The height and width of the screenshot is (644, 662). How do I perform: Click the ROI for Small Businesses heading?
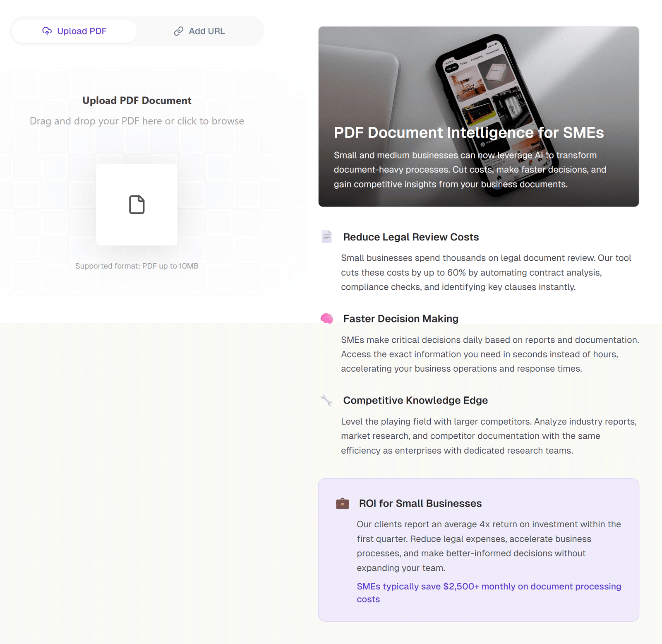click(420, 503)
